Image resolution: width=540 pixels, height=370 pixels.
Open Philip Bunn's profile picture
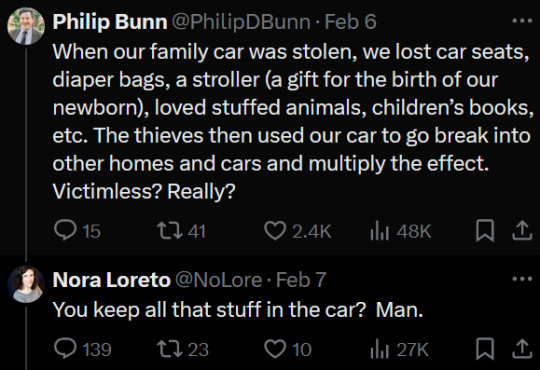[26, 26]
